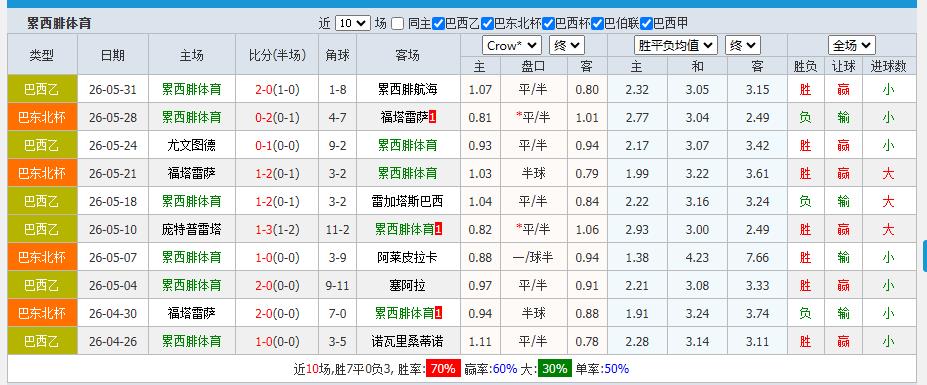Click the 角球 column header
The width and height of the screenshot is (927, 385).
pyautogui.click(x=338, y=55)
